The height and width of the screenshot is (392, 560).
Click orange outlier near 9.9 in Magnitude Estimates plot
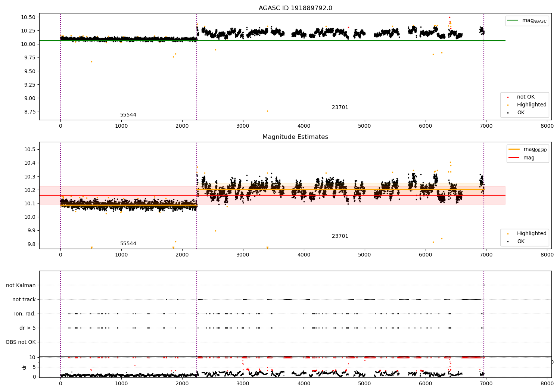click(x=215, y=231)
